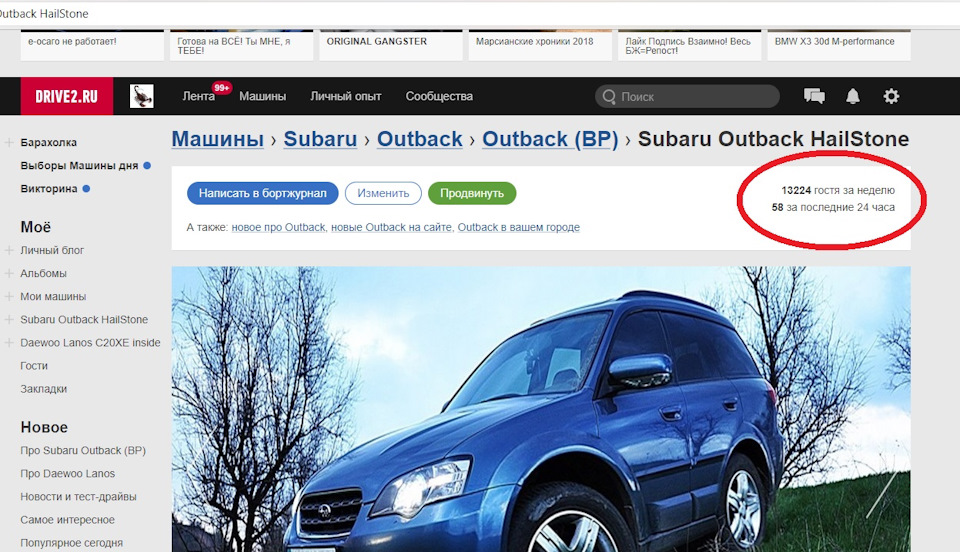Open the notifications bell icon
The image size is (960, 552).
[x=853, y=96]
